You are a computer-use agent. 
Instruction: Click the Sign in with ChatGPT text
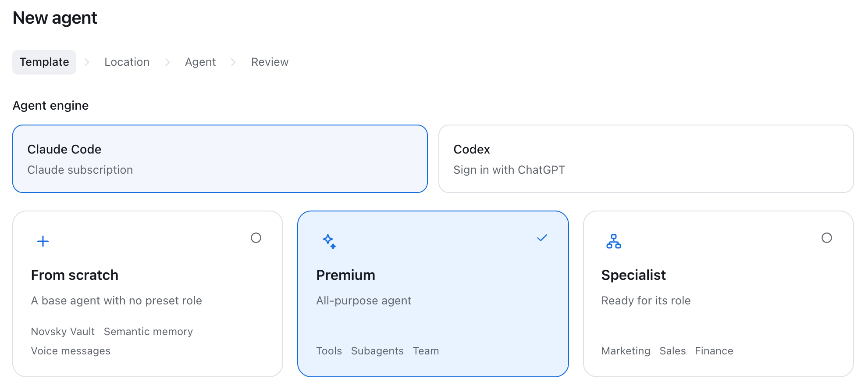[509, 170]
